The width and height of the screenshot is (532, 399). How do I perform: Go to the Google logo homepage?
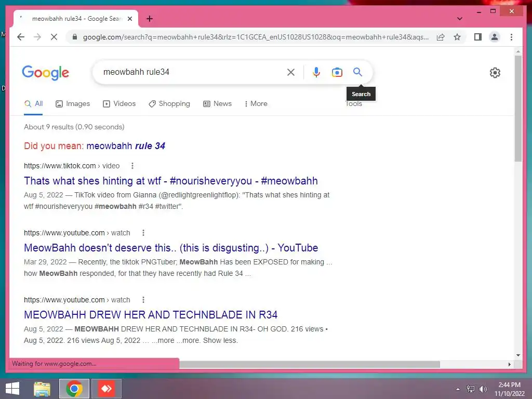point(46,73)
